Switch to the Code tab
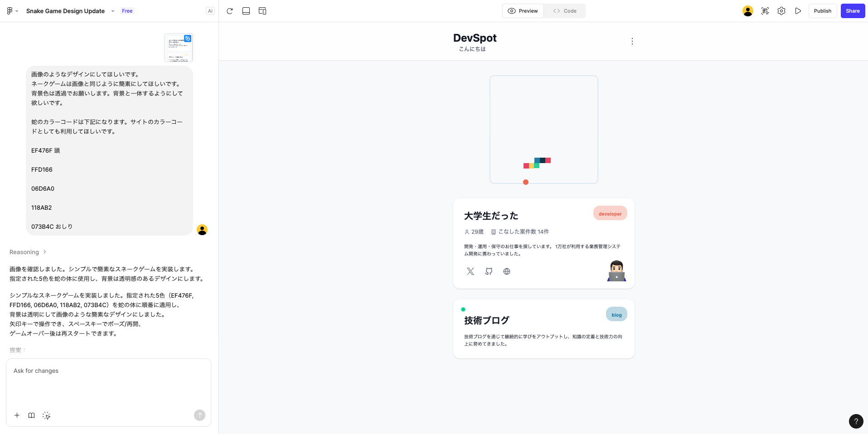The height and width of the screenshot is (434, 868). (565, 11)
